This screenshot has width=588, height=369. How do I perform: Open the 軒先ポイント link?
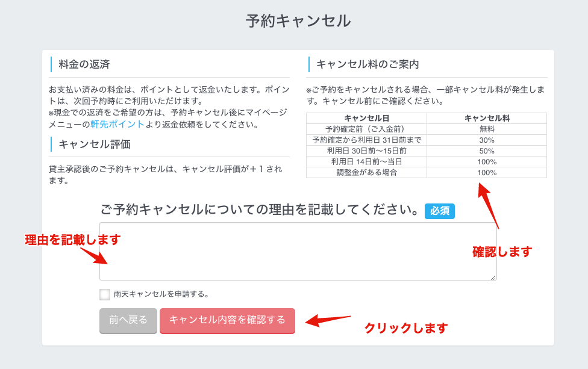(117, 124)
